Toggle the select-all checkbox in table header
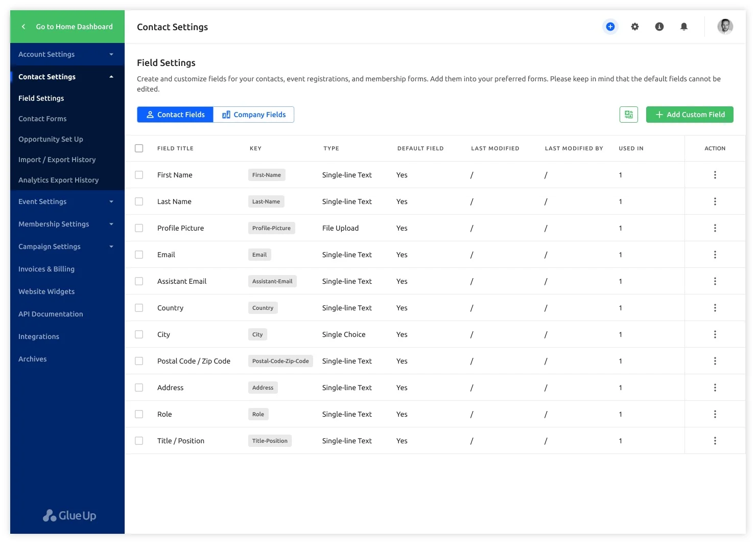Viewport: 756px width, 544px height. click(x=139, y=148)
